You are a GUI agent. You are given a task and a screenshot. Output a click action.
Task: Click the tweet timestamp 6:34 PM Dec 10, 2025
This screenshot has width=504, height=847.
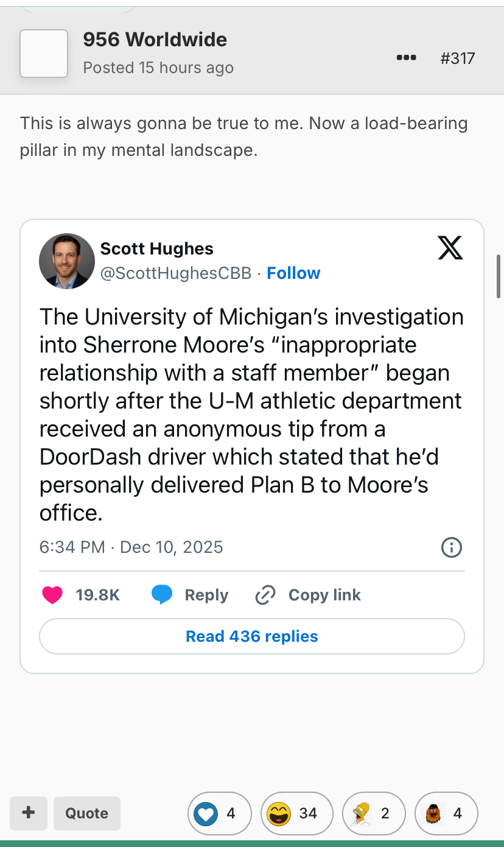[131, 547]
